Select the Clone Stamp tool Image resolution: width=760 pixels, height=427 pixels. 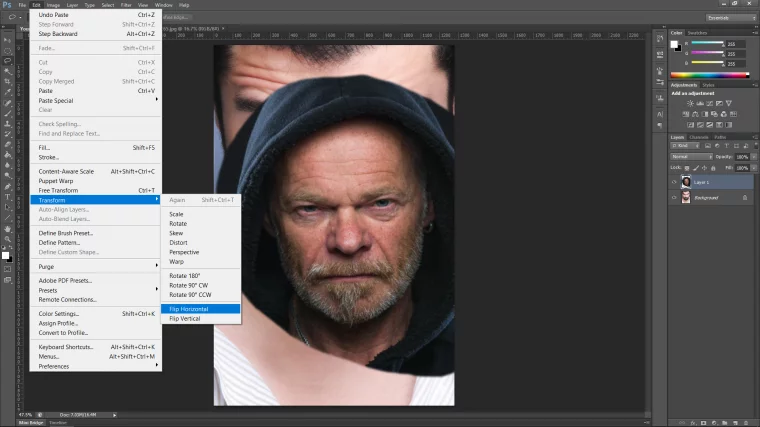point(8,124)
